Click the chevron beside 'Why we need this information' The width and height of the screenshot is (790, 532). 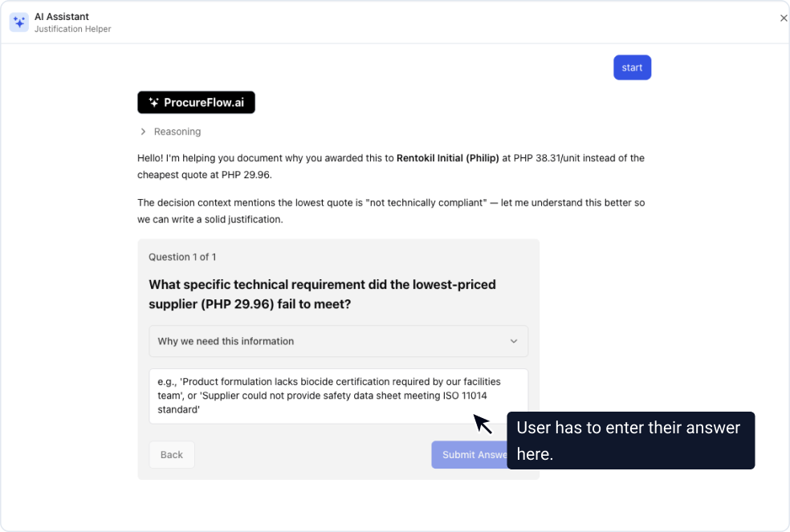[x=514, y=341]
